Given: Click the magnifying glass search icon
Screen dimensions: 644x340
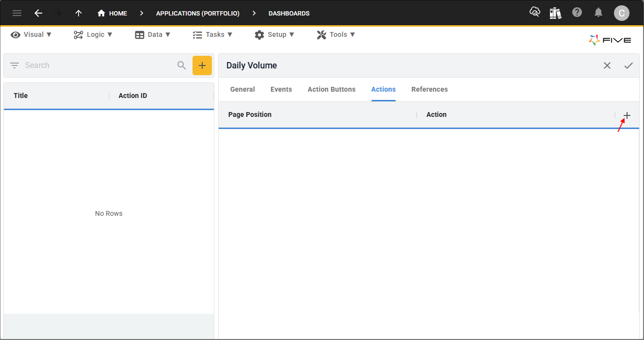Looking at the screenshot, I should (182, 65).
